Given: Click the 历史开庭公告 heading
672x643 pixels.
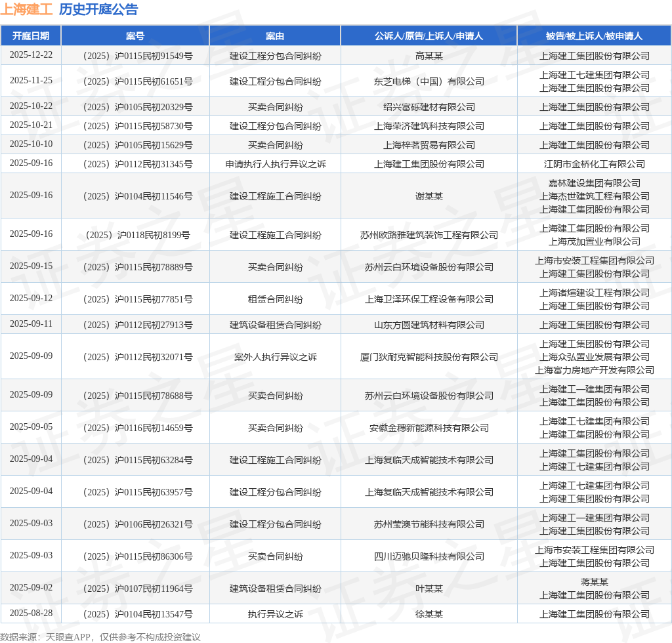Looking at the screenshot, I should (98, 9).
